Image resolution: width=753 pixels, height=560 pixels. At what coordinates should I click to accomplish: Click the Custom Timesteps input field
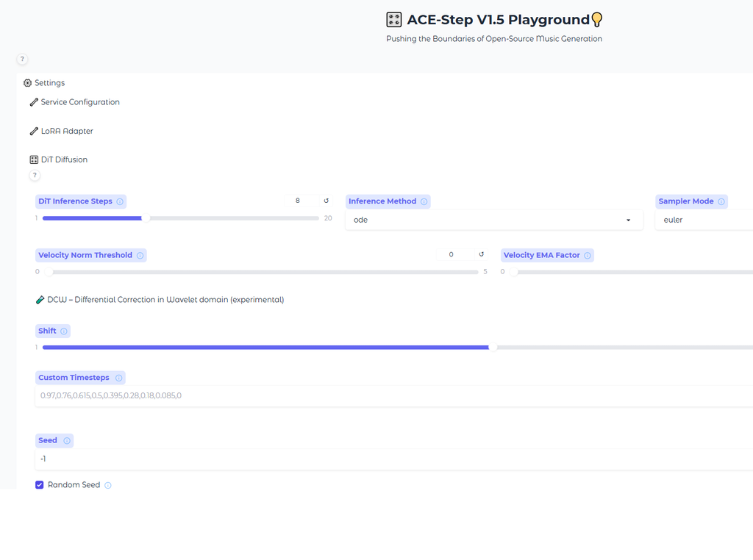click(x=394, y=396)
